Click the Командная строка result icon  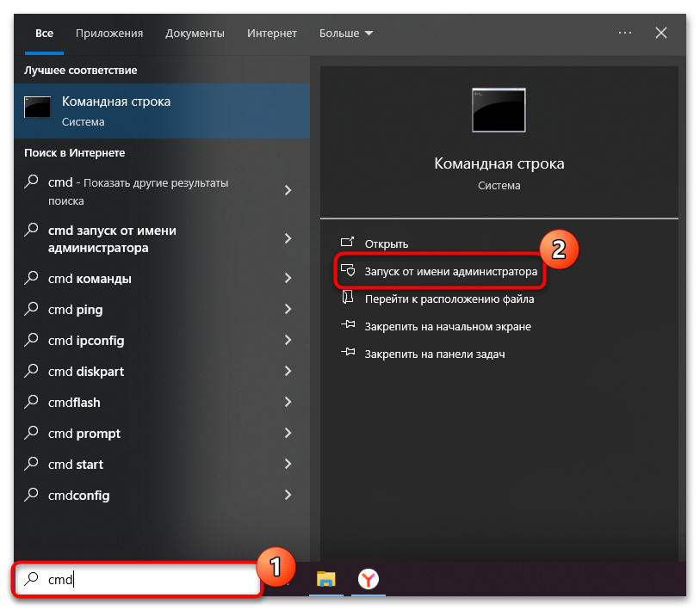point(36,107)
